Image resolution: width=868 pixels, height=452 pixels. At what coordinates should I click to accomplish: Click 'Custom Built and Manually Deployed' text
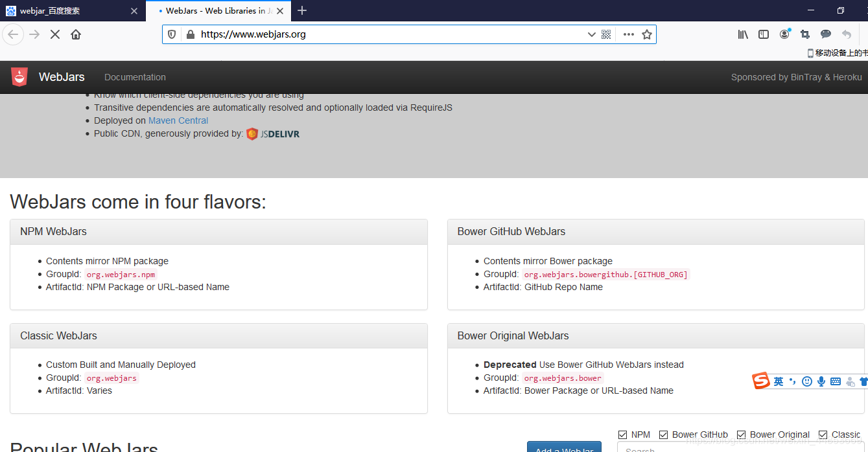point(121,365)
